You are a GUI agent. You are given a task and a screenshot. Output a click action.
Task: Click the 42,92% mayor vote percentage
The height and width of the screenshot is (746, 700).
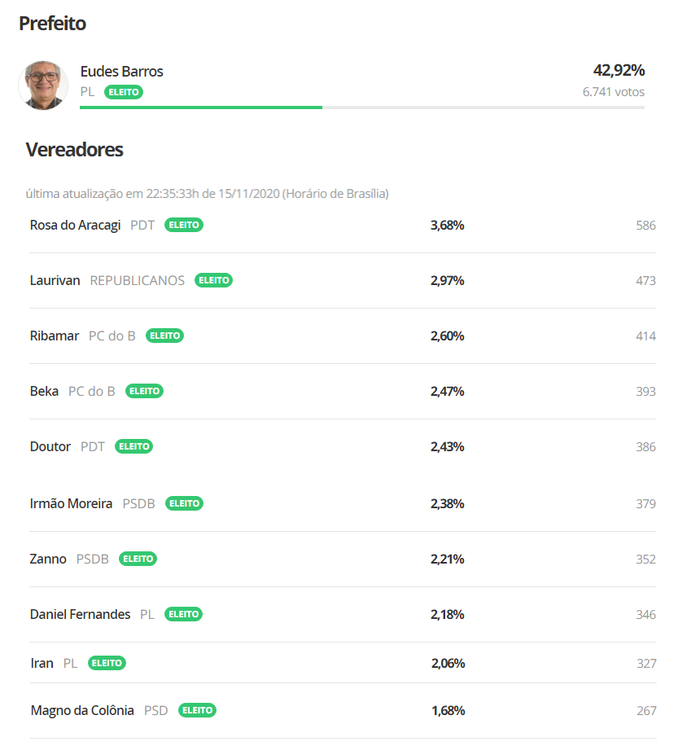pos(619,71)
